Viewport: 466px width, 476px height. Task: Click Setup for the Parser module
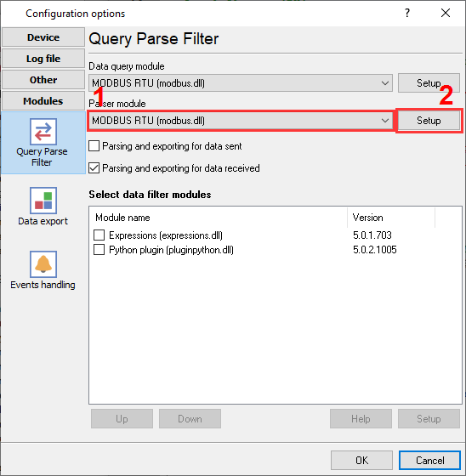click(429, 121)
